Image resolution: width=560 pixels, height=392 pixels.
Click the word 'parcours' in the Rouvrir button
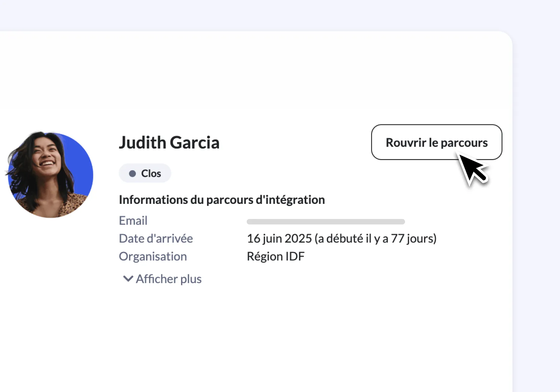tap(464, 143)
